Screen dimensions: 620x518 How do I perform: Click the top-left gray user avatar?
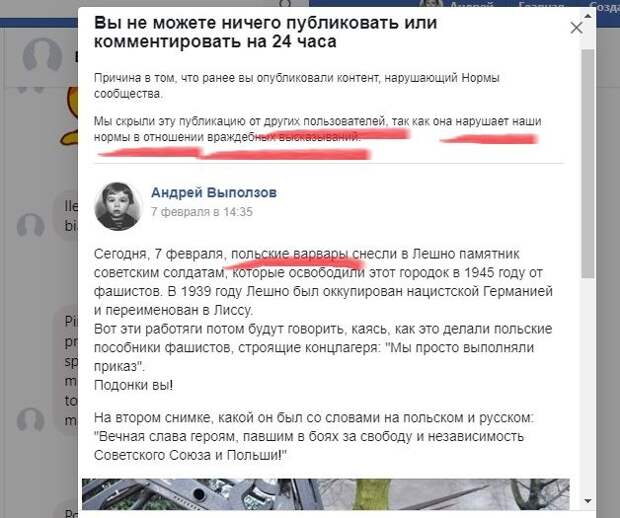(42, 55)
